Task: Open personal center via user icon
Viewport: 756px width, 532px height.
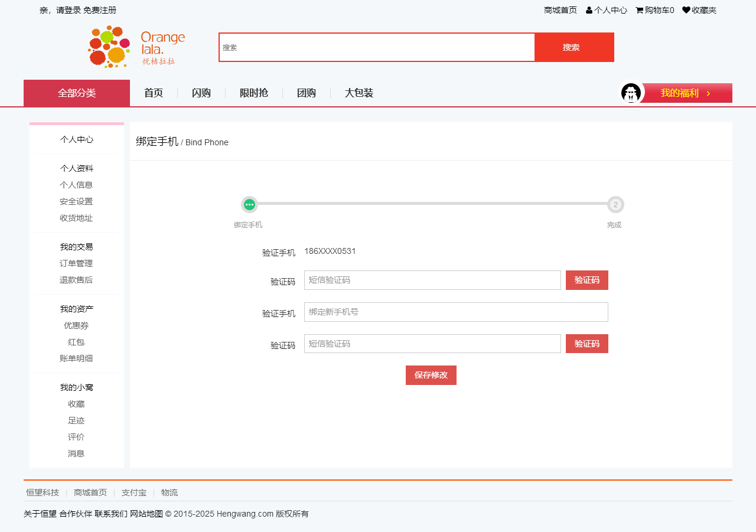Action: point(589,10)
